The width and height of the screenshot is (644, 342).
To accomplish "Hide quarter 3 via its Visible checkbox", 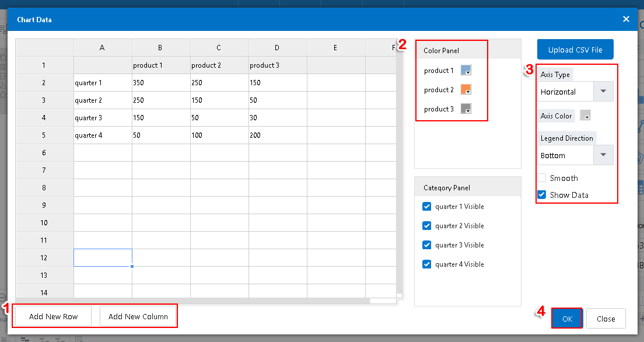I will [x=427, y=245].
